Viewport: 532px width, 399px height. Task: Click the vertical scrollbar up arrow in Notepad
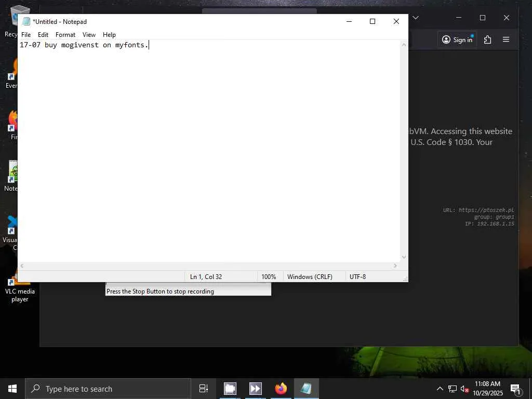click(x=404, y=45)
